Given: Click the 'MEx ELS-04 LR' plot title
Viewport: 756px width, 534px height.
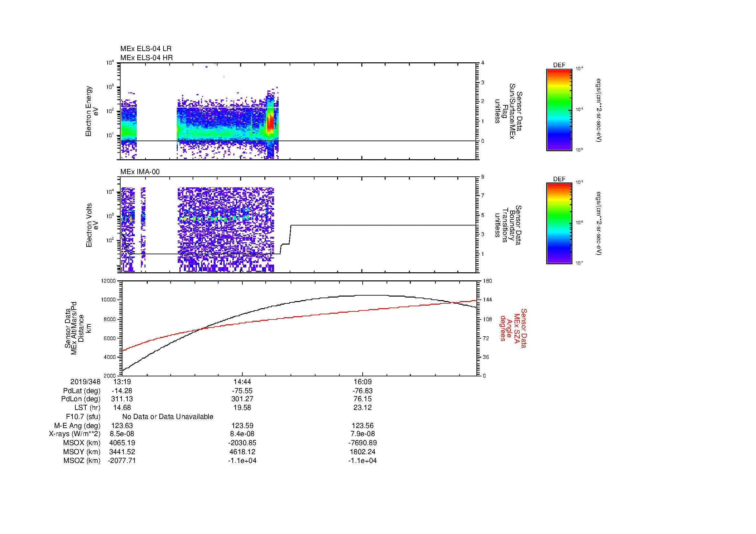Looking at the screenshot, I should tap(146, 49).
